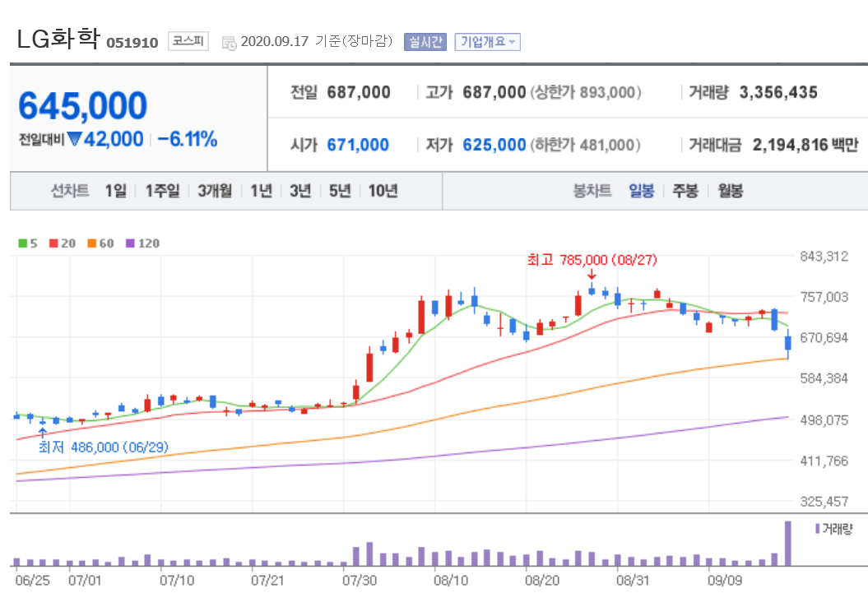The image size is (868, 598).
Task: Click the 저가 value 625,000
Action: click(494, 145)
